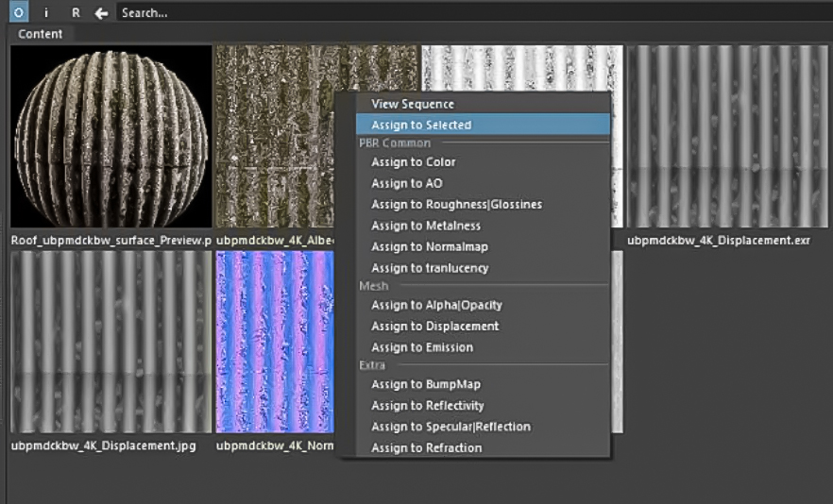Select the Displacement.exr texture thumbnail
The image size is (833, 504).
(x=729, y=138)
